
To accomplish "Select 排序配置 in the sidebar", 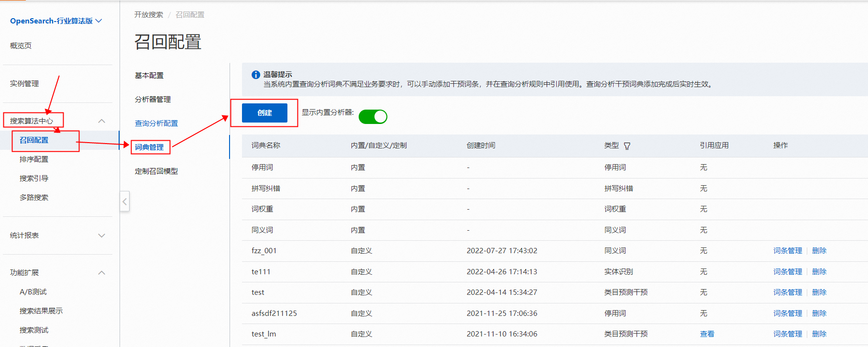I will [x=34, y=159].
